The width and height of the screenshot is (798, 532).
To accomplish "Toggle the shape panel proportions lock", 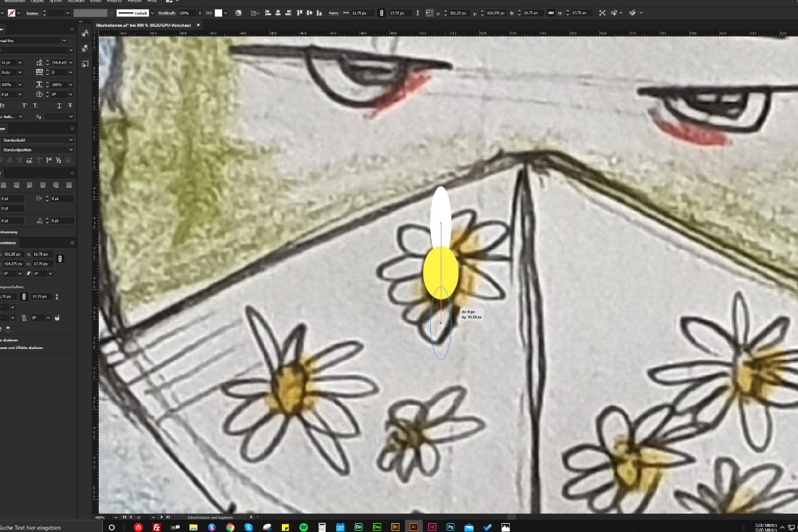I will point(24,296).
